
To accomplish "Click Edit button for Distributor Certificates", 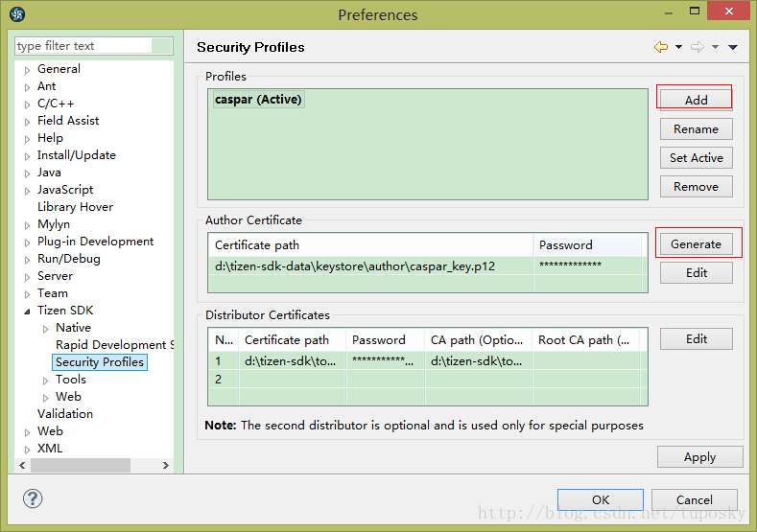I will (x=696, y=339).
